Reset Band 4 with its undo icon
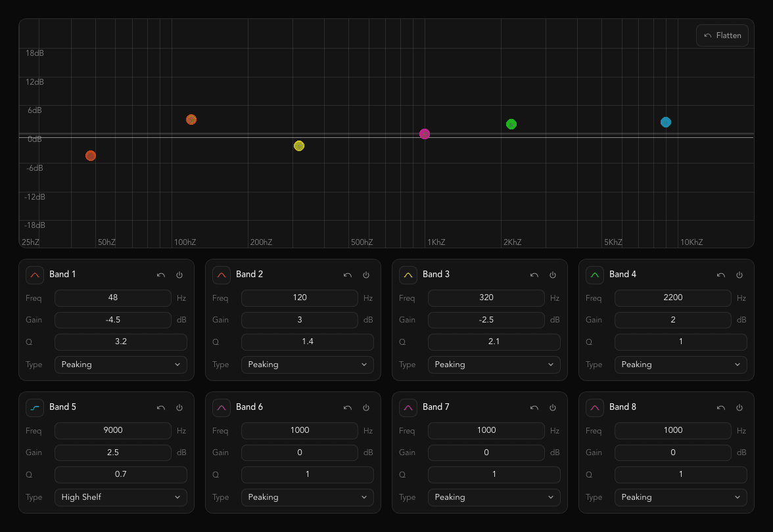 pos(720,275)
